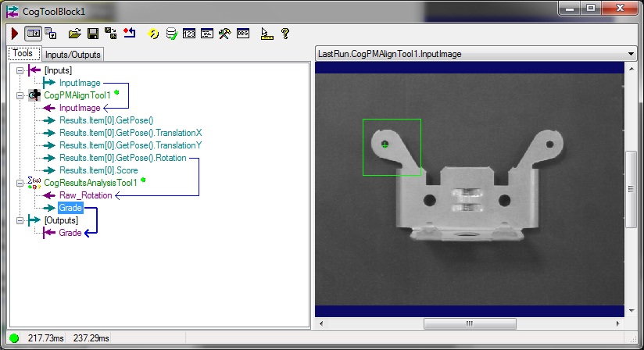The width and height of the screenshot is (644, 350).
Task: Switch to the Tools tab
Action: [x=23, y=53]
